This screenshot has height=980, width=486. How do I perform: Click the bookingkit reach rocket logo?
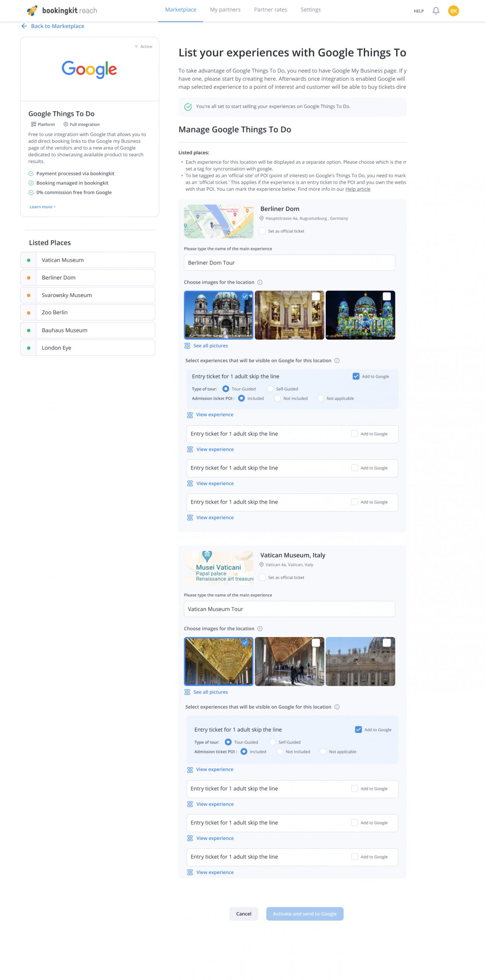pos(32,10)
